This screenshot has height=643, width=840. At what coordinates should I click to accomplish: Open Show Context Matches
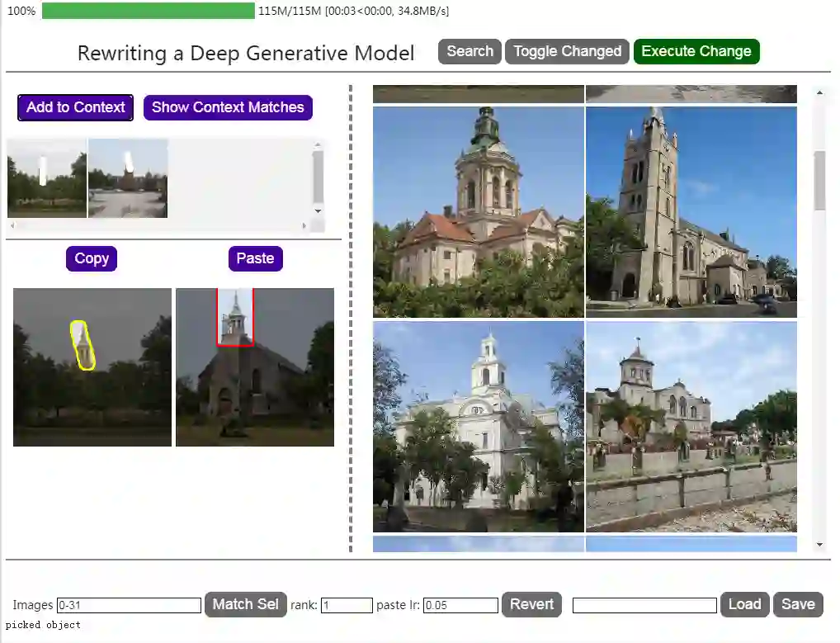point(228,107)
